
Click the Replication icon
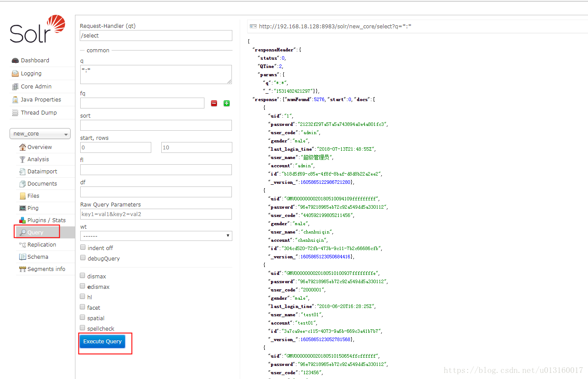coord(22,245)
